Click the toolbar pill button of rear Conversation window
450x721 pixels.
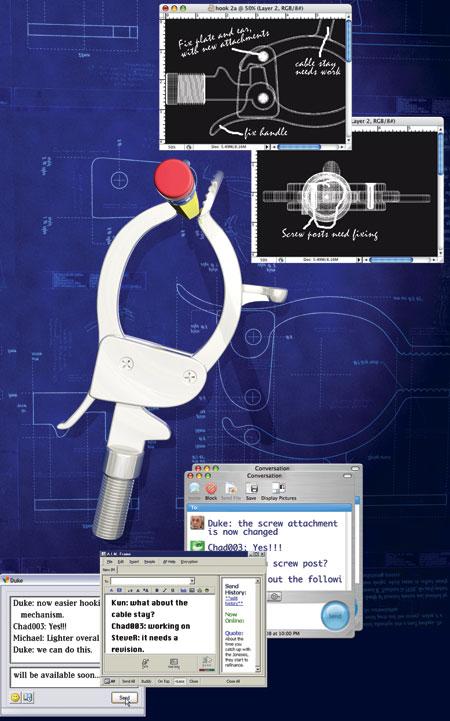point(355,469)
